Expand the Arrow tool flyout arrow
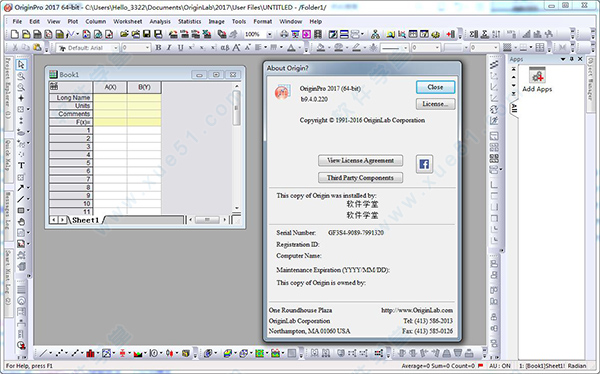The image size is (600, 374). point(28,188)
